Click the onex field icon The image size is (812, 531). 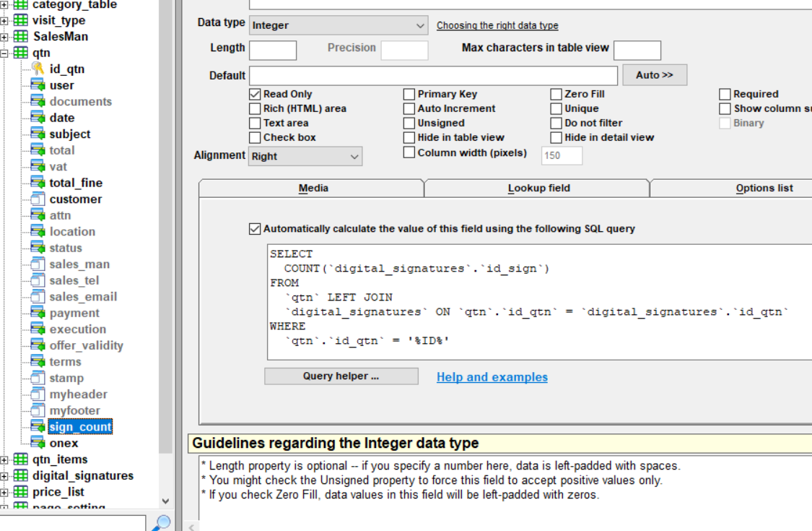point(38,443)
